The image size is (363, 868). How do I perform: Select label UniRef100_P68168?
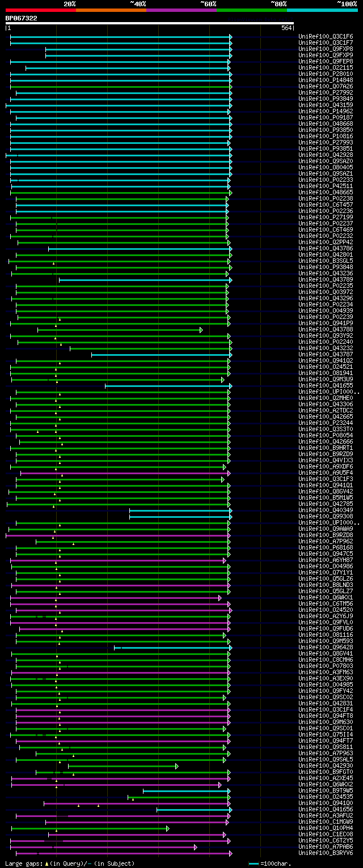[326, 548]
